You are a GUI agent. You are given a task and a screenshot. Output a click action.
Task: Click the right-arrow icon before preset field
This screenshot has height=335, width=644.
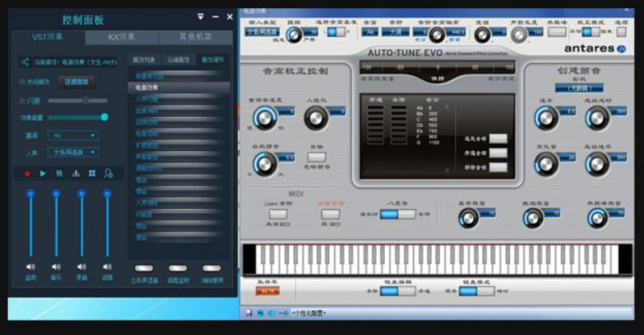(284, 314)
